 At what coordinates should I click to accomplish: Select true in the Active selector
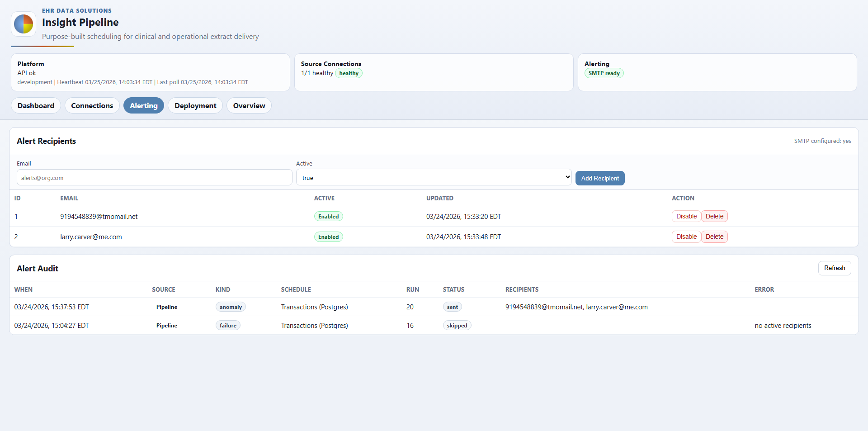click(433, 177)
